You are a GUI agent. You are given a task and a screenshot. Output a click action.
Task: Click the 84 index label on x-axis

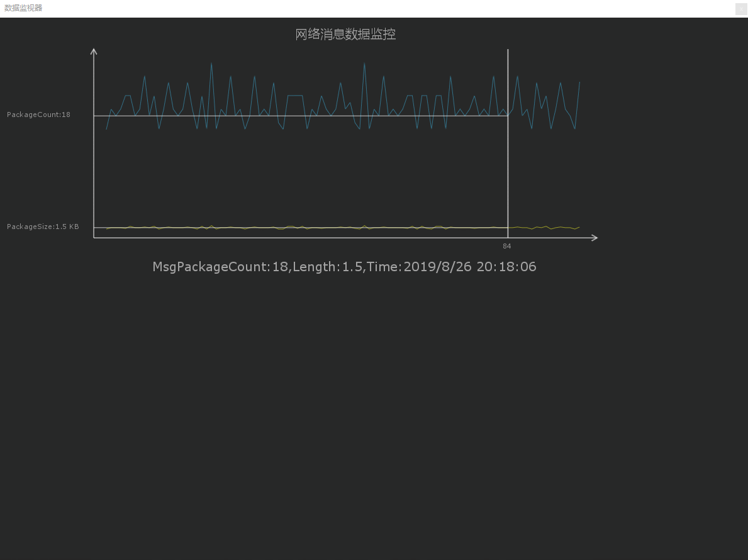[506, 246]
